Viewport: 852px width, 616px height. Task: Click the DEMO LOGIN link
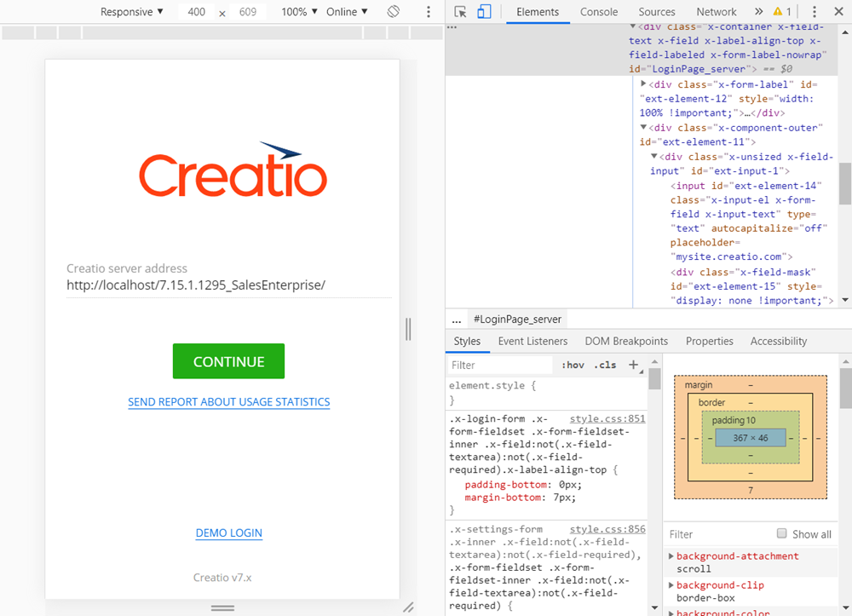[x=228, y=533]
